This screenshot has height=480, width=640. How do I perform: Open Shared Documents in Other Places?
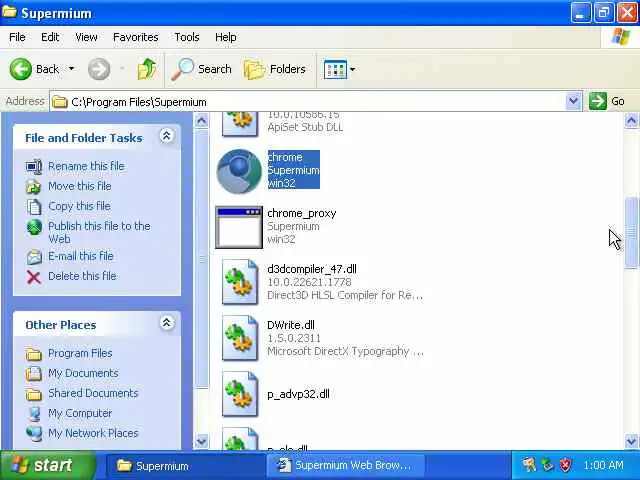click(x=93, y=393)
